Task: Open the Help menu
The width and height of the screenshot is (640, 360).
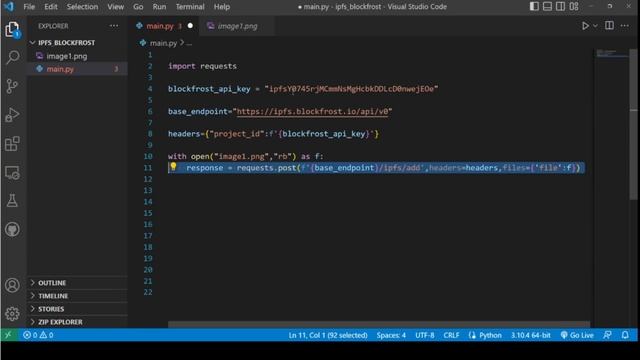Action: (x=222, y=7)
